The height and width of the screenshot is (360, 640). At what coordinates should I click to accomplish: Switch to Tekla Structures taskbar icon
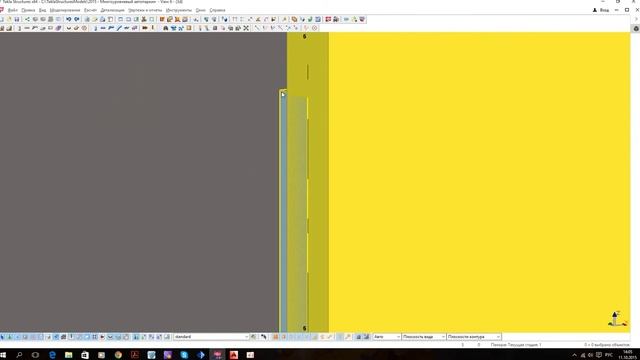coord(218,355)
